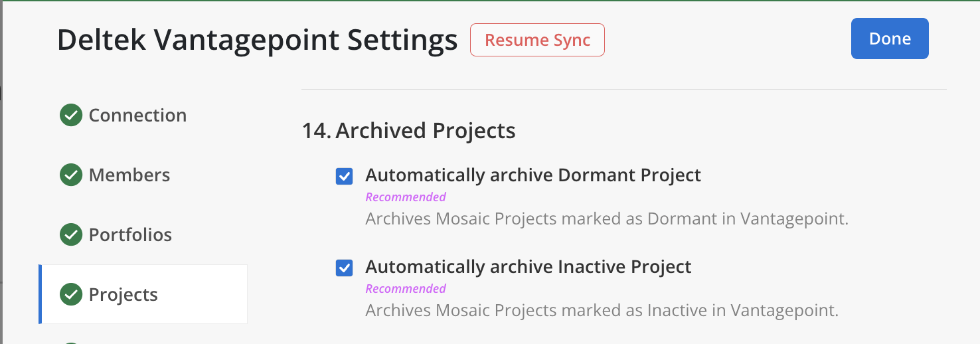This screenshot has width=980, height=344.
Task: Click the 'Automatically archive Inactive Project' label
Action: point(529,267)
